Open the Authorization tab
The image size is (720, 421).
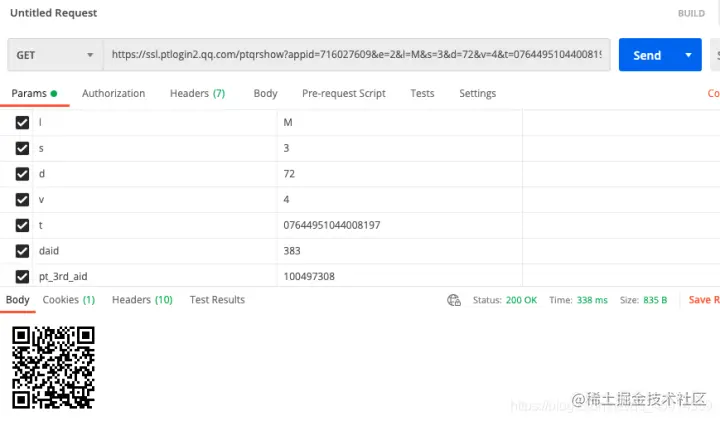click(x=113, y=94)
